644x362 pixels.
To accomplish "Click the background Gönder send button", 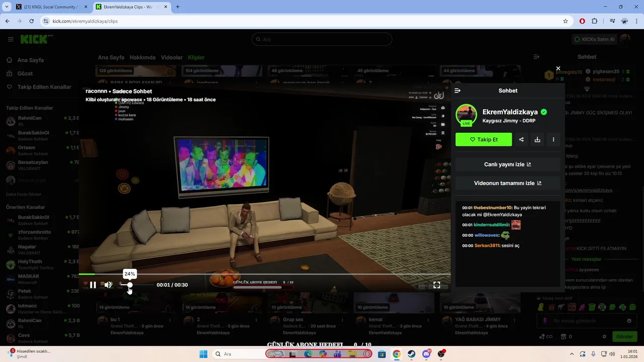I will [x=624, y=336].
